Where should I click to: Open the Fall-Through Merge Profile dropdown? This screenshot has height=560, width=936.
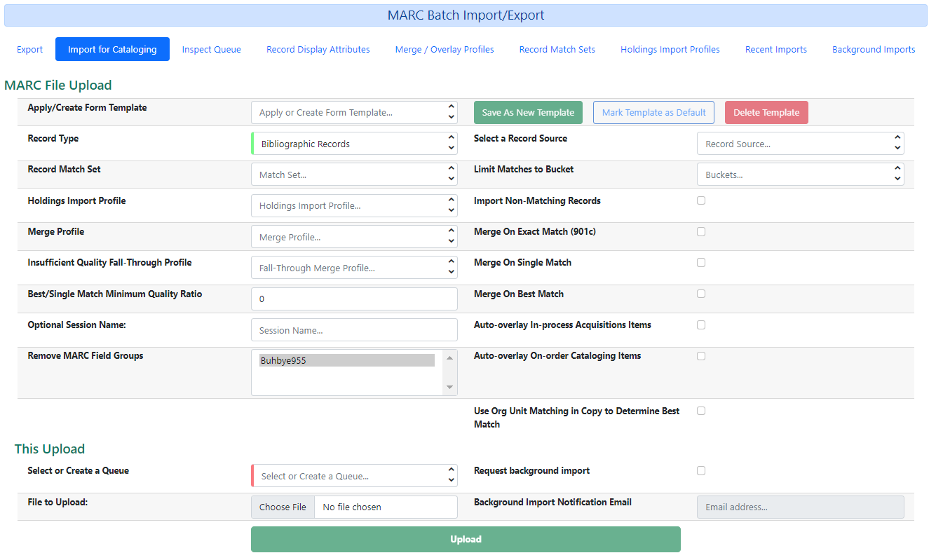coord(354,267)
